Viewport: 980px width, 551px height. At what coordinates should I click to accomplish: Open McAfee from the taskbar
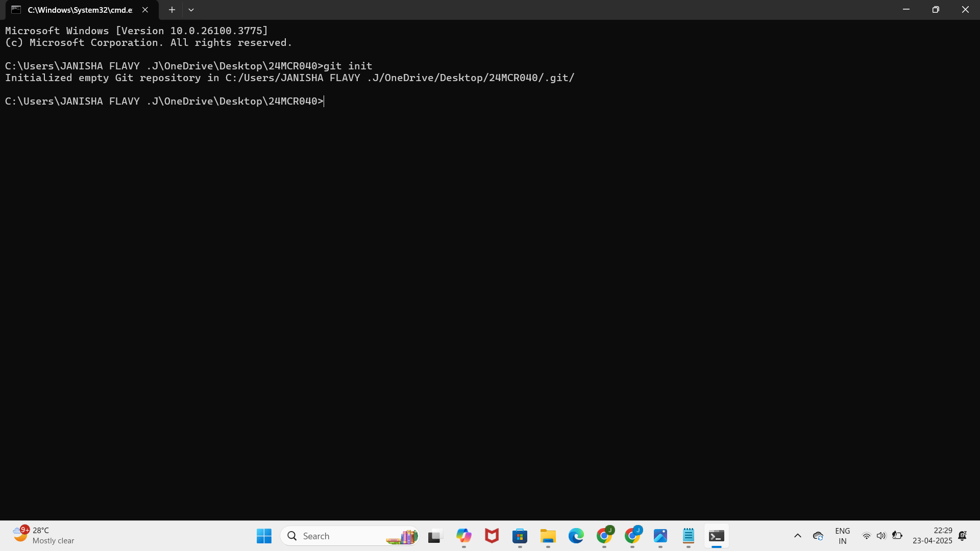[492, 536]
